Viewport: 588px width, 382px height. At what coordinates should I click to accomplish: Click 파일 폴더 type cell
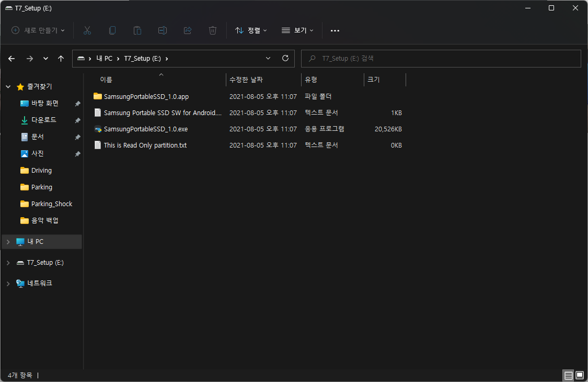coord(318,96)
